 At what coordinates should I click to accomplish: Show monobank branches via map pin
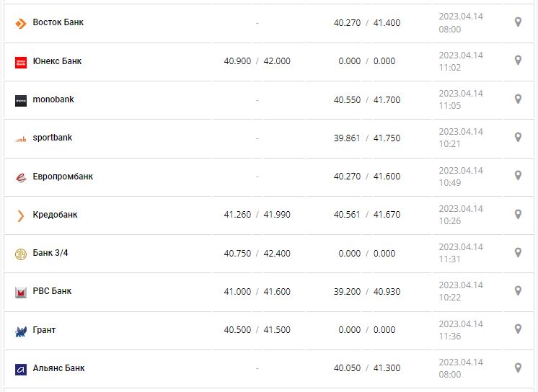(x=518, y=99)
